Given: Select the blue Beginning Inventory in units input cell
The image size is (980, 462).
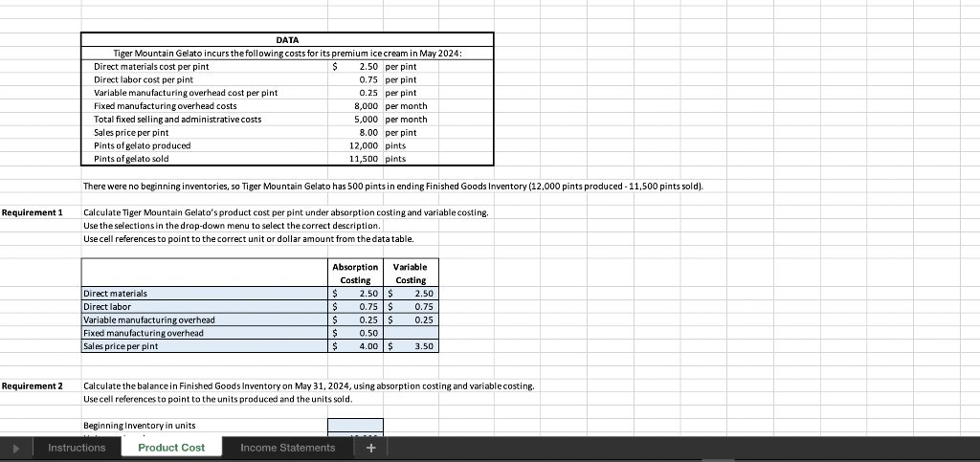Looking at the screenshot, I should pyautogui.click(x=356, y=425).
